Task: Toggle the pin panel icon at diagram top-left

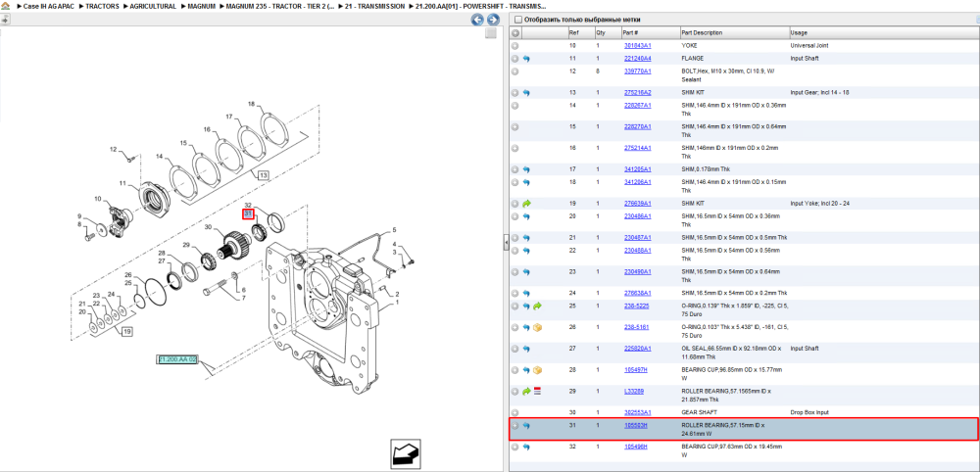Action: pos(4,20)
